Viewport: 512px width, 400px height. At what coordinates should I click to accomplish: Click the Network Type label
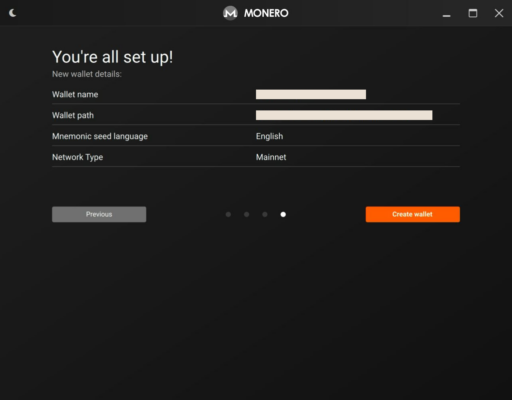[77, 157]
